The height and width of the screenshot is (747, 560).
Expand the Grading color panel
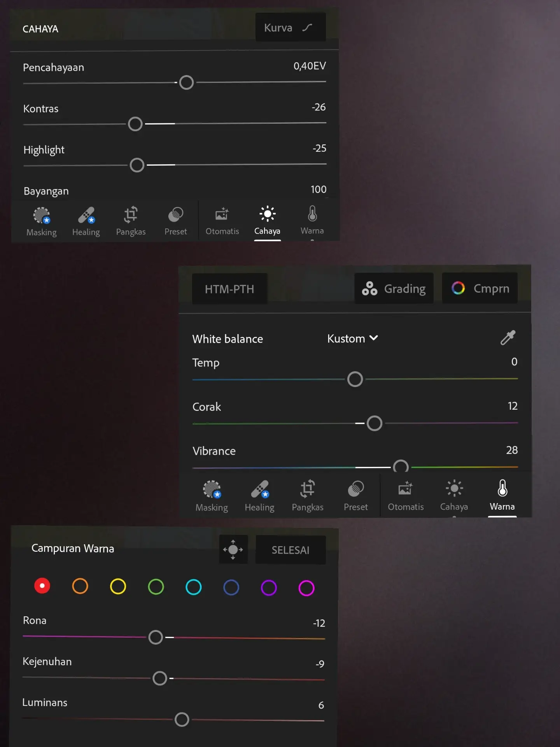tap(394, 289)
